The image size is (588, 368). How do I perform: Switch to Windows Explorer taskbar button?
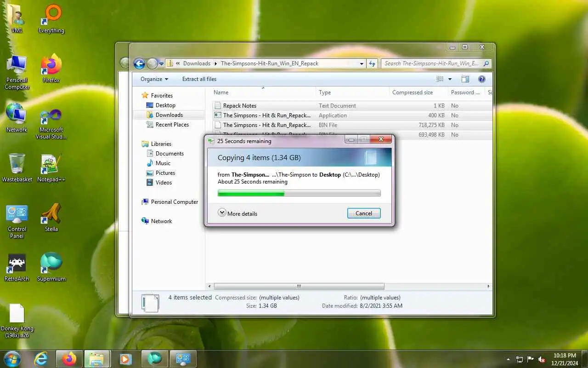(x=97, y=359)
